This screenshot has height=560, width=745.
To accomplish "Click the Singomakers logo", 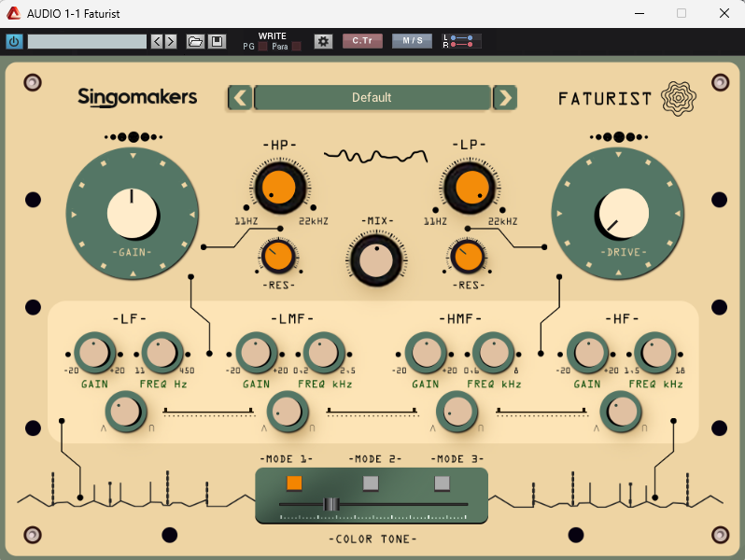I will (137, 97).
